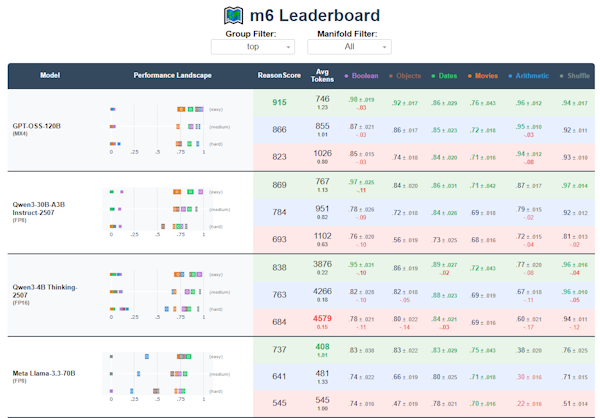Open the Group Filter dropdown showing top
The image size is (600, 418).
[253, 47]
